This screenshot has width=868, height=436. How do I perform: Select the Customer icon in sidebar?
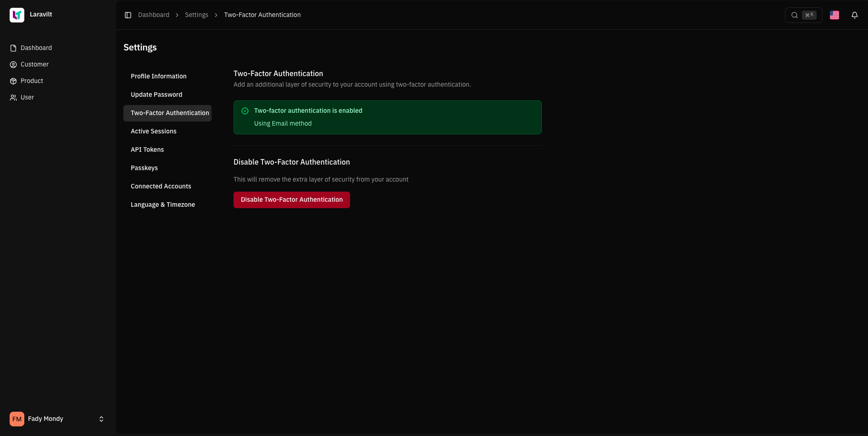point(13,64)
